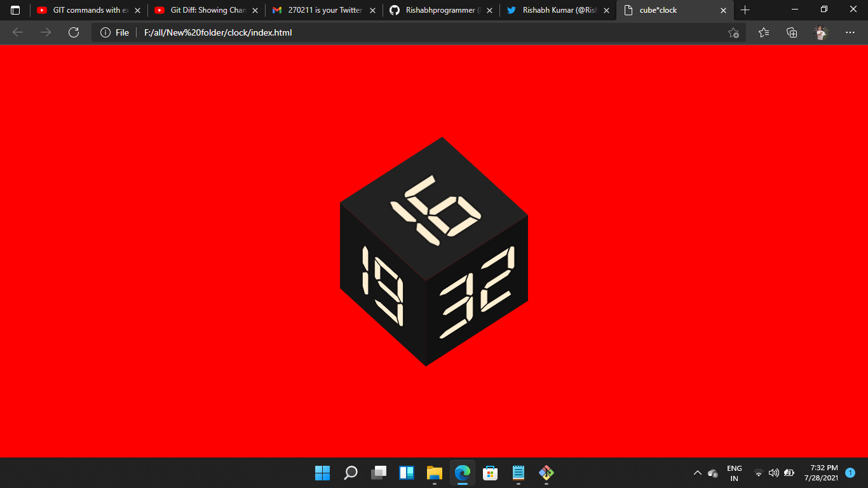
Task: Open the browser profile avatar
Action: coord(820,32)
